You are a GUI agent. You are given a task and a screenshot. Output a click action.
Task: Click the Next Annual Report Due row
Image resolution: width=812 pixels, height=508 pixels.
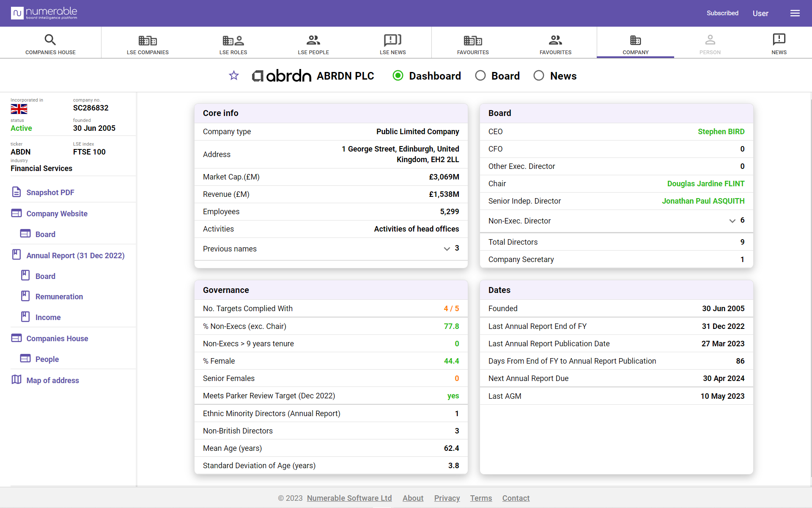[616, 378]
